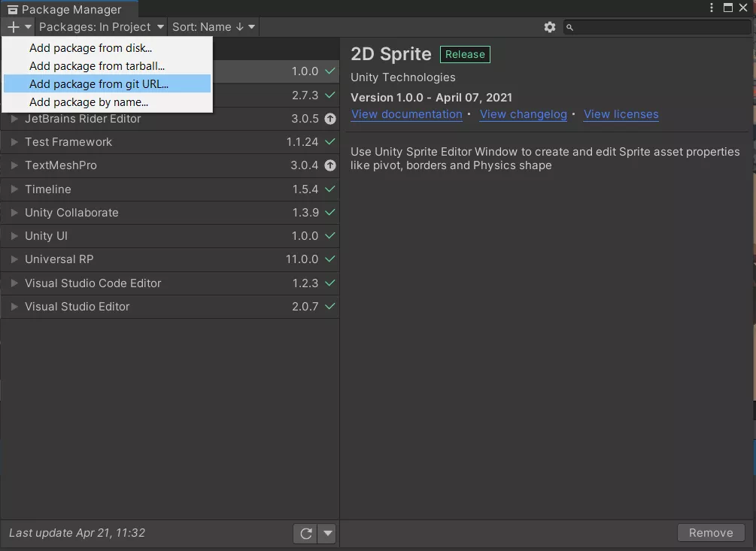Select Add package by name option
756x551 pixels.
tap(89, 102)
